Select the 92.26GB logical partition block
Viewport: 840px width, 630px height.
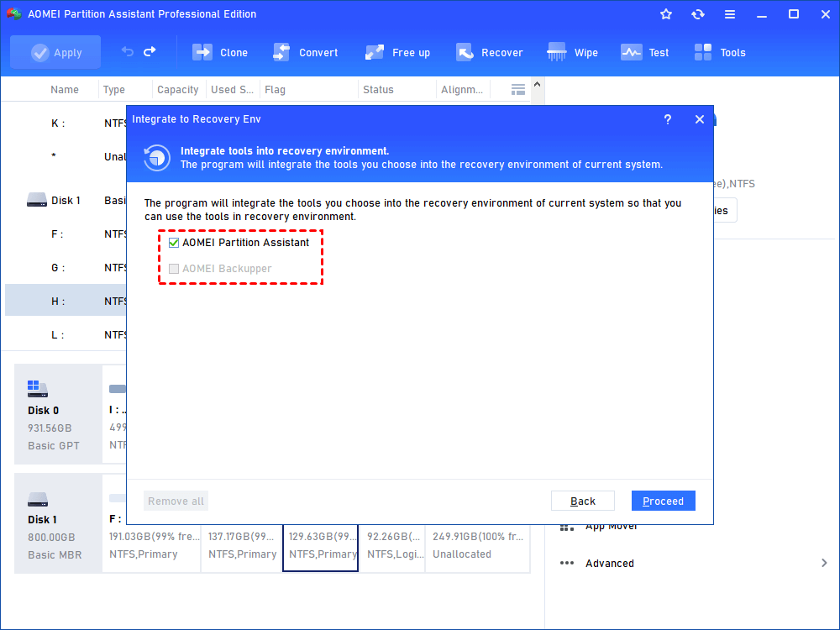[392, 548]
